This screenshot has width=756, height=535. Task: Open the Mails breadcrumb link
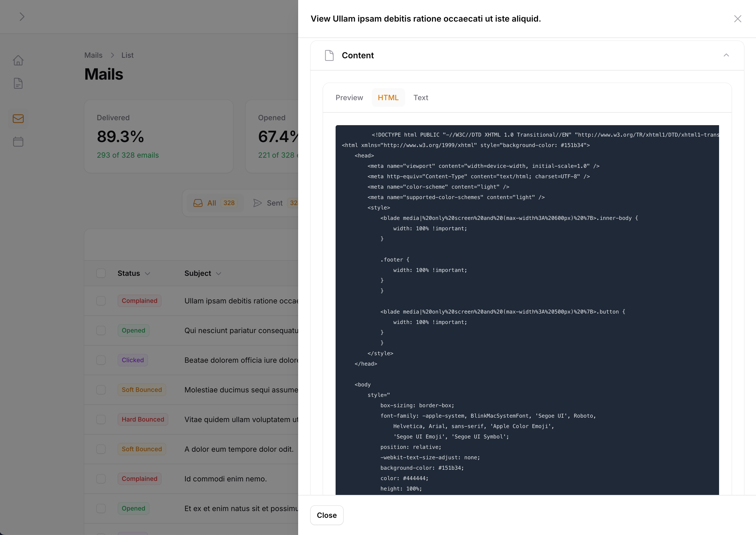click(x=93, y=55)
